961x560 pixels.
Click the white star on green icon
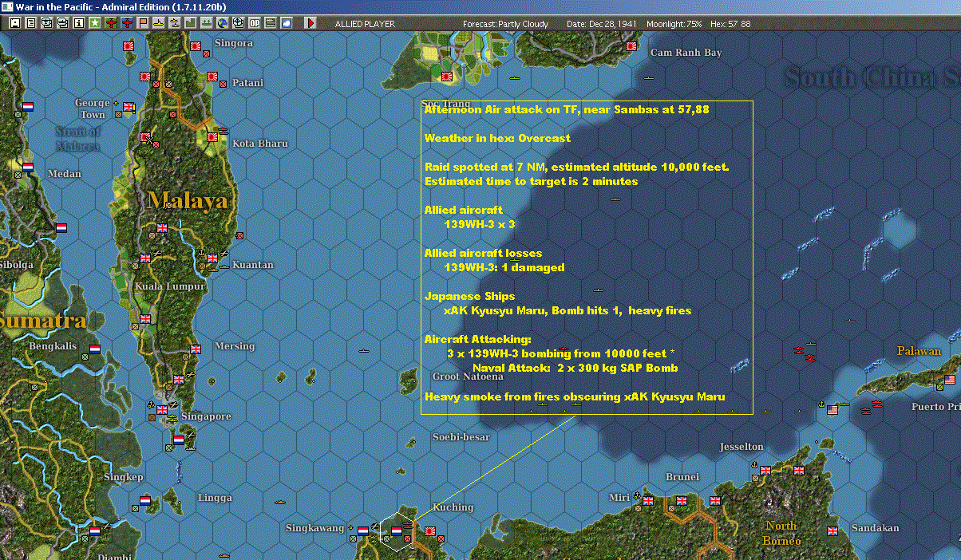(x=95, y=23)
